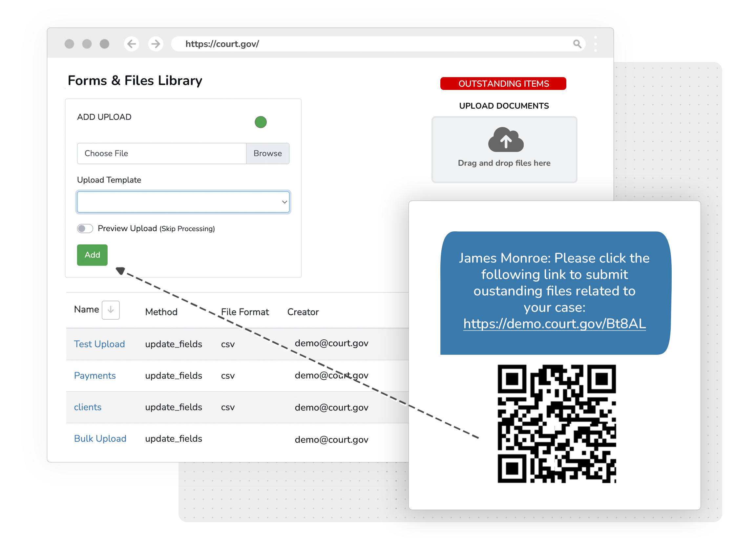Click the Drag and drop files area
The image size is (756, 552).
click(504, 150)
